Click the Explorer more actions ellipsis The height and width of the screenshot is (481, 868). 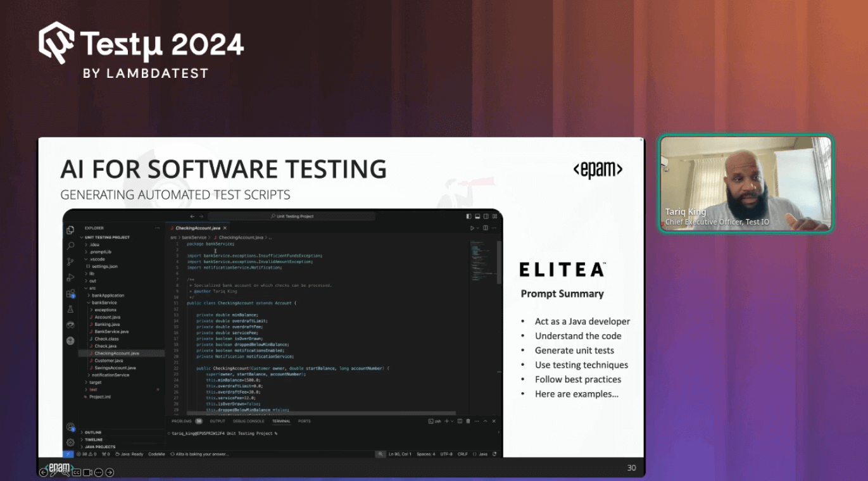coord(158,228)
